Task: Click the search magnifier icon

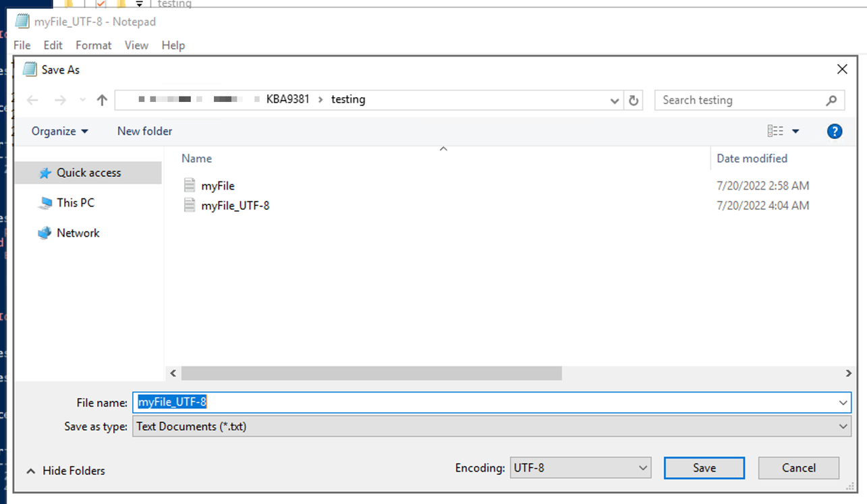Action: [x=831, y=101]
